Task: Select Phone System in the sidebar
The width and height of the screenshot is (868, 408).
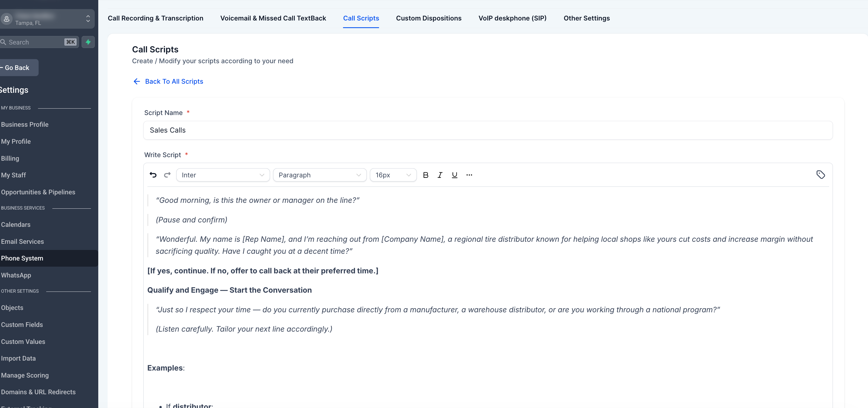Action: pyautogui.click(x=49, y=258)
